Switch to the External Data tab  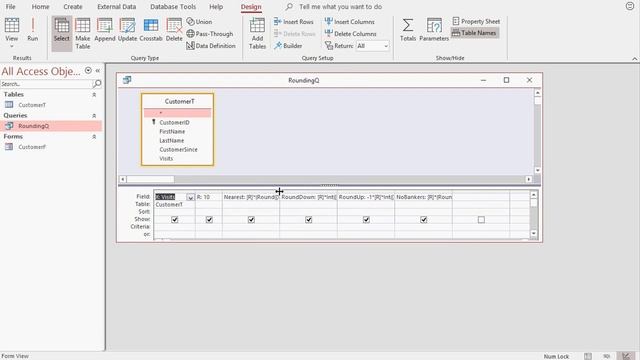116,7
